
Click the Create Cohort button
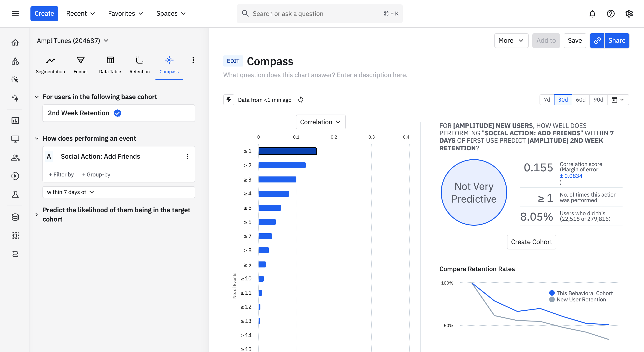pos(531,242)
